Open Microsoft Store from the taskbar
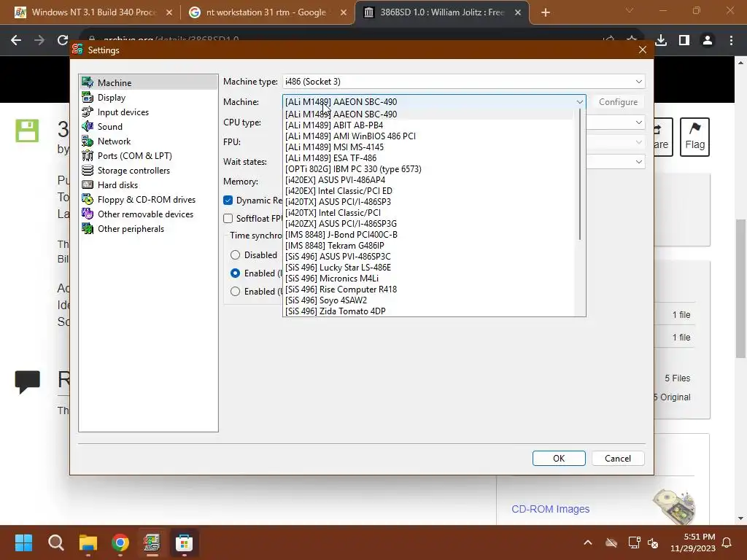This screenshot has width=747, height=560. (x=185, y=542)
